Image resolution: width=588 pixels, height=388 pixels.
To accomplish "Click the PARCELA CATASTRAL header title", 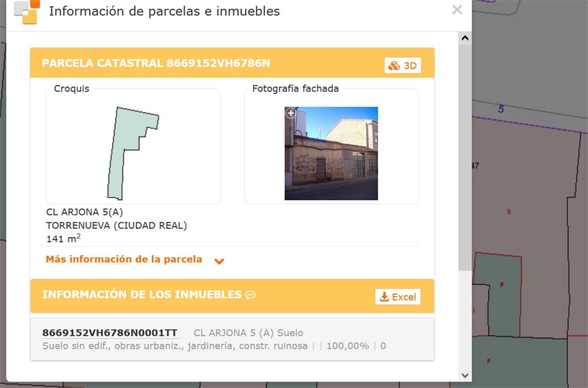I will pos(156,63).
